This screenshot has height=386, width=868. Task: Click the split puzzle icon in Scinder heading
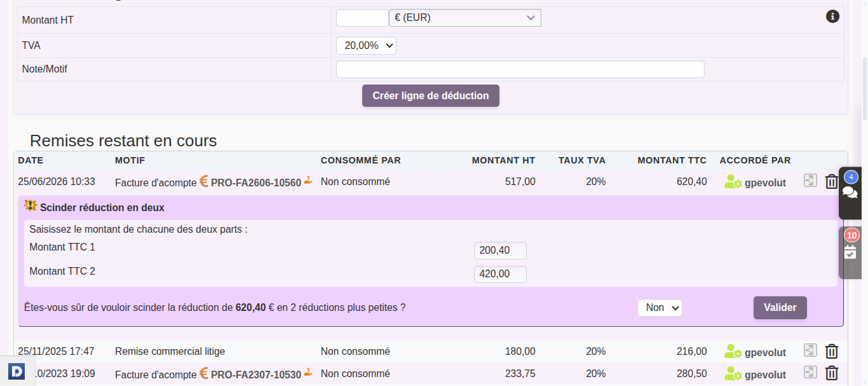(31, 205)
